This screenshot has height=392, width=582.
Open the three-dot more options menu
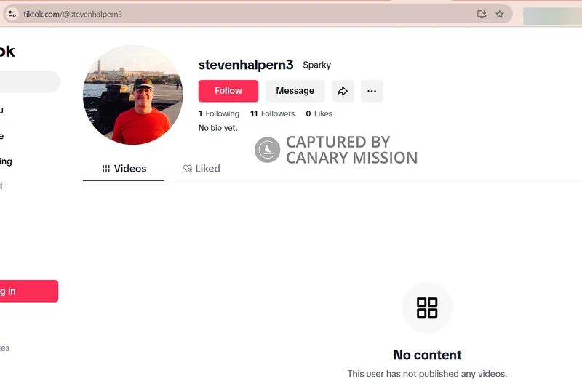tap(372, 91)
